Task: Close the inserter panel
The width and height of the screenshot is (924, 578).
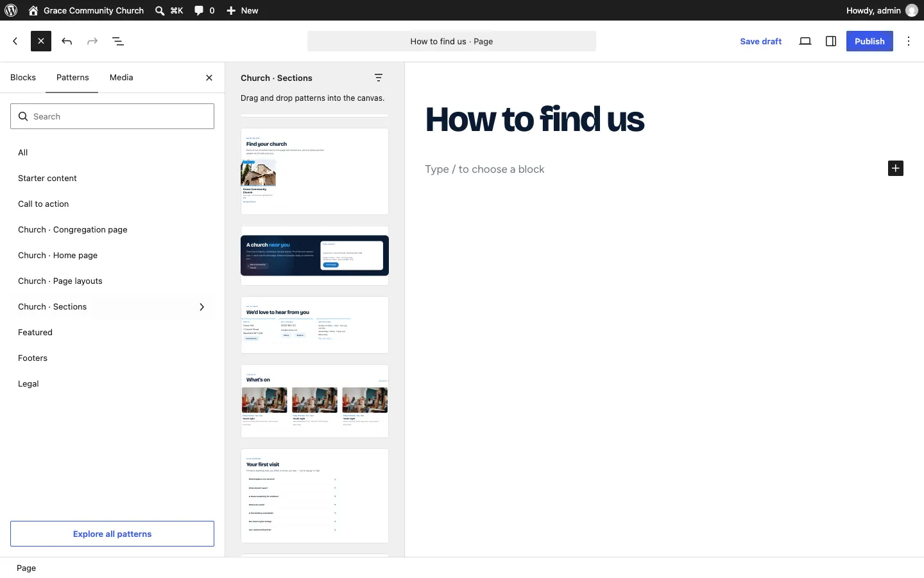Action: pos(209,78)
